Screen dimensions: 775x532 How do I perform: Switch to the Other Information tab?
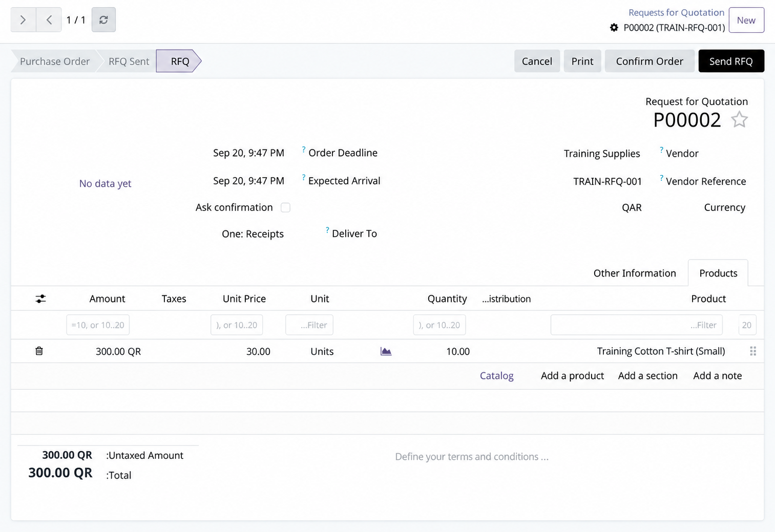(635, 273)
